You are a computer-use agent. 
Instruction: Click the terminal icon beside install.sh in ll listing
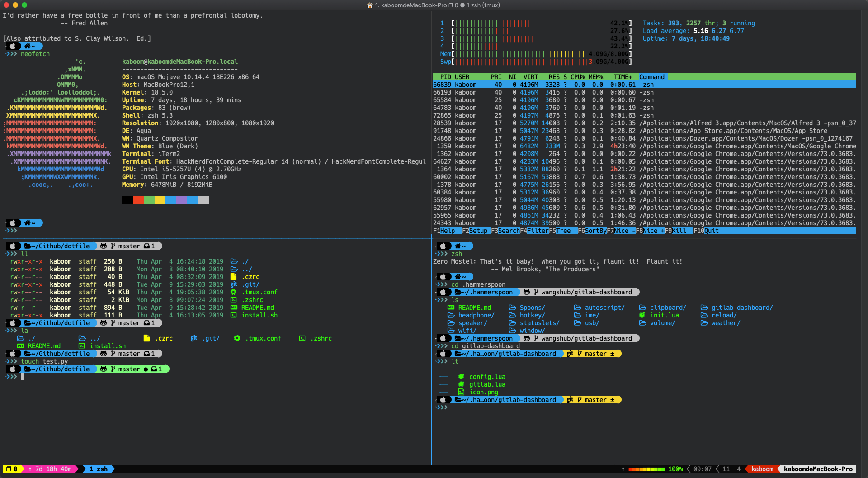234,315
